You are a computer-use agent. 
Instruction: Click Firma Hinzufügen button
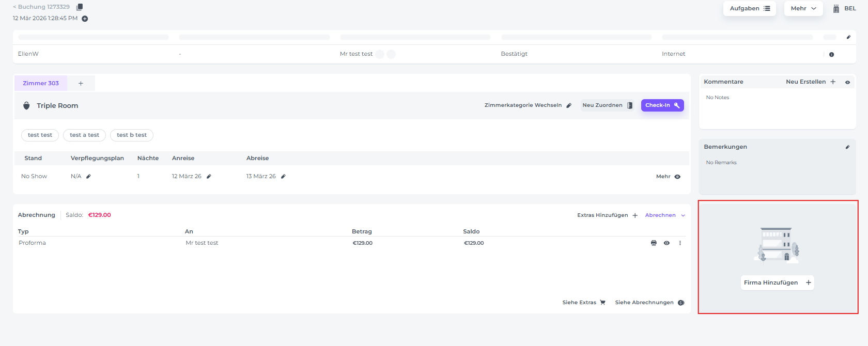[x=777, y=282]
